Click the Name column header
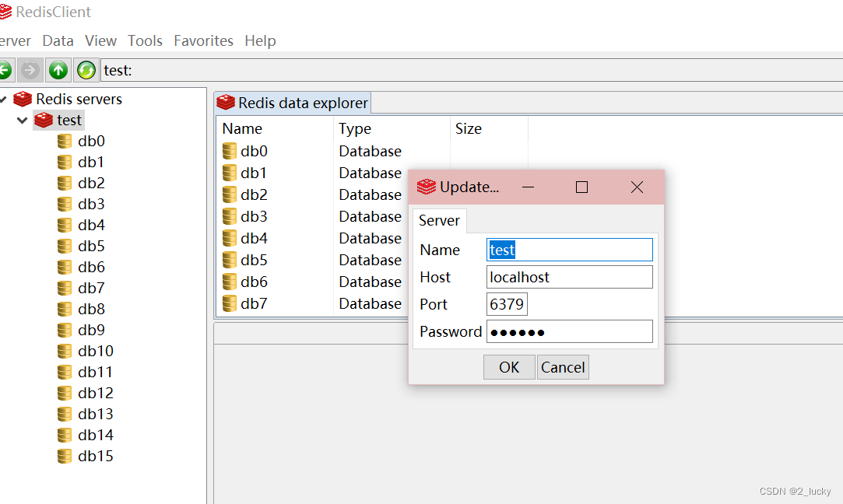This screenshot has height=504, width=843. click(x=241, y=128)
